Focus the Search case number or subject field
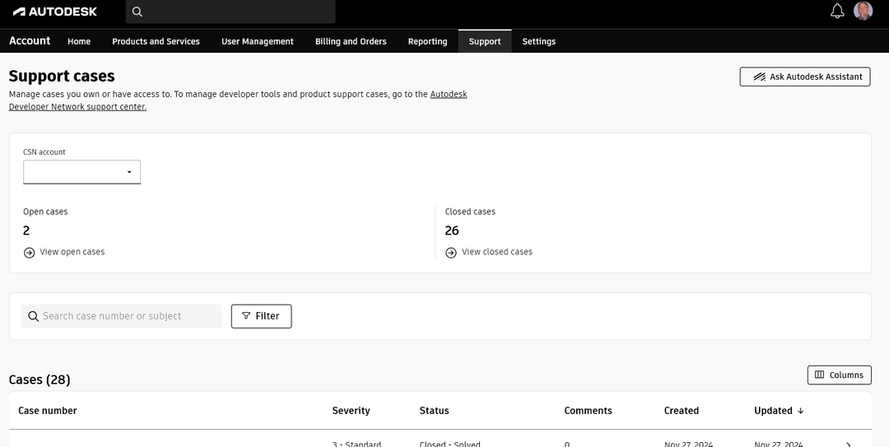This screenshot has width=889, height=447. [x=121, y=316]
